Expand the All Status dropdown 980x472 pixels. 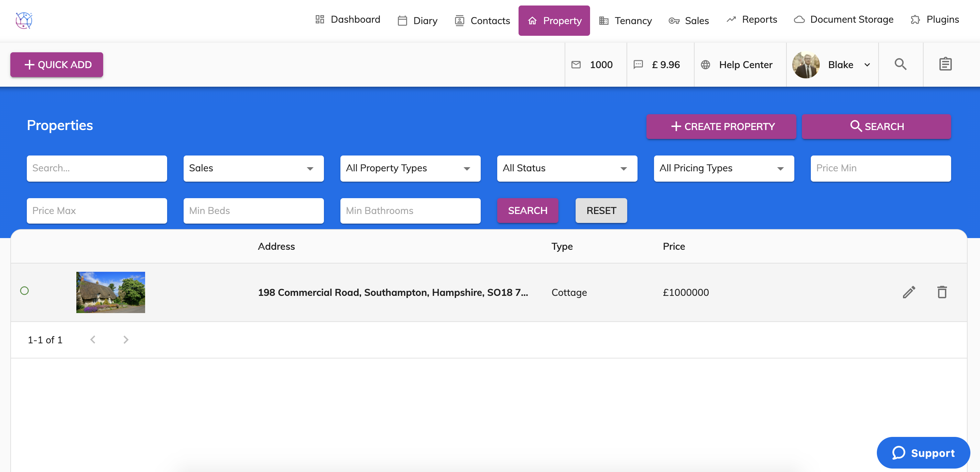pos(567,168)
